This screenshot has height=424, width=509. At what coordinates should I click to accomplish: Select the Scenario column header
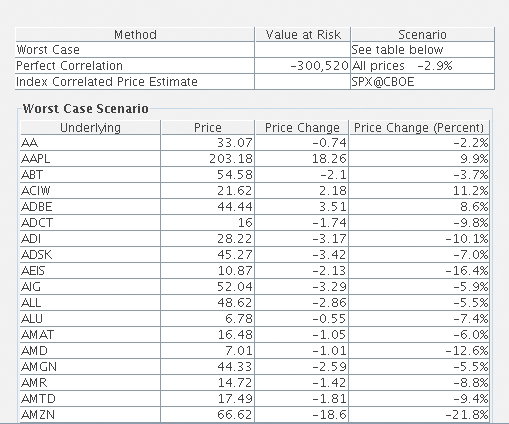tap(422, 35)
